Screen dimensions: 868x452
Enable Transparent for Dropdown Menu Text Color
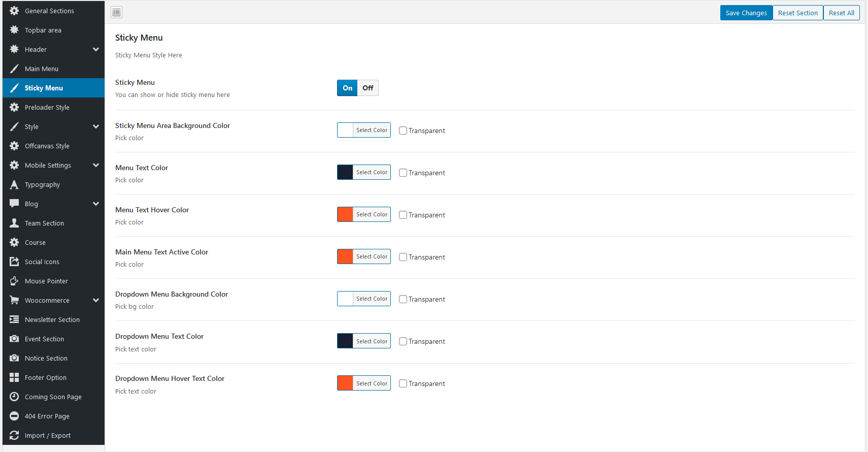pyautogui.click(x=403, y=341)
